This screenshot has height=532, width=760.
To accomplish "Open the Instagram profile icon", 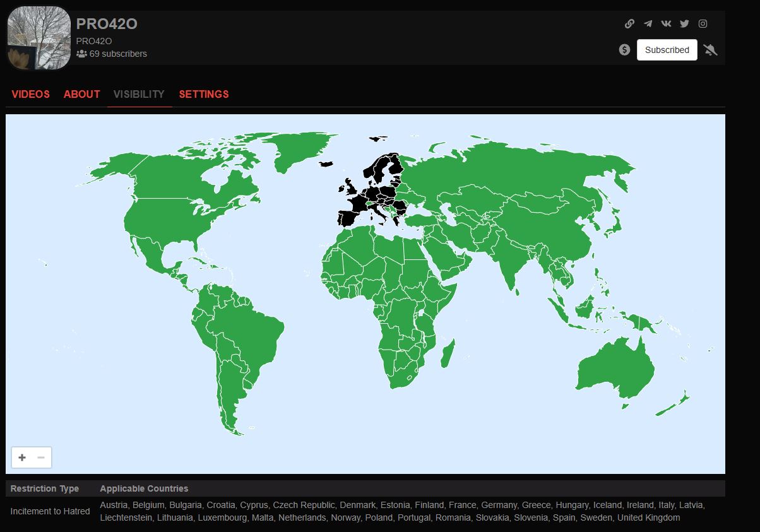I will tap(703, 24).
